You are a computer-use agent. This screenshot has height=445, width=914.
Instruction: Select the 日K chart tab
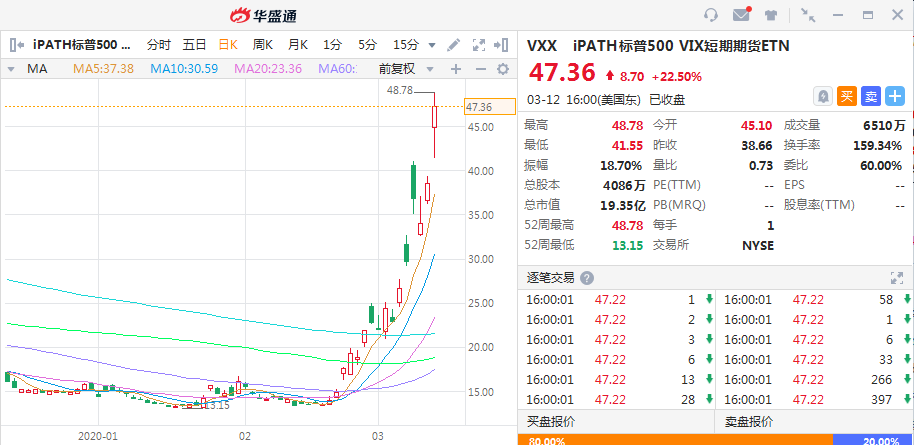coord(228,45)
